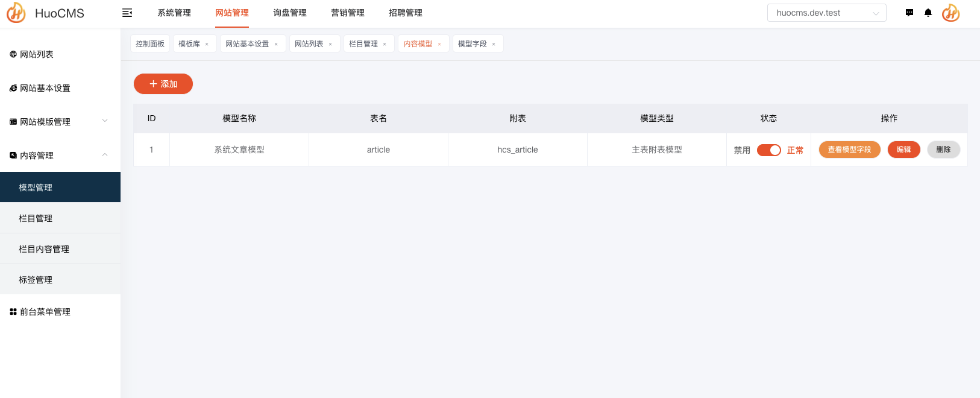Open the user avatar flame icon

951,13
